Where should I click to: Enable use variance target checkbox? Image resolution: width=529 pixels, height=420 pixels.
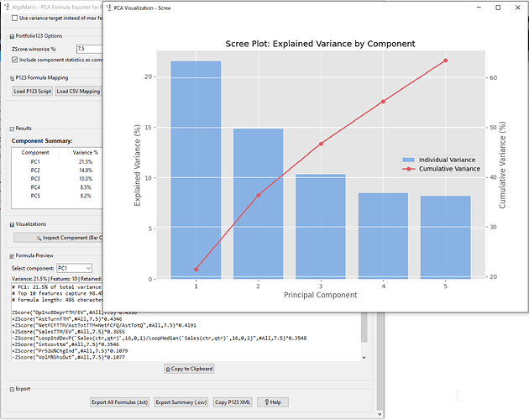pos(14,18)
